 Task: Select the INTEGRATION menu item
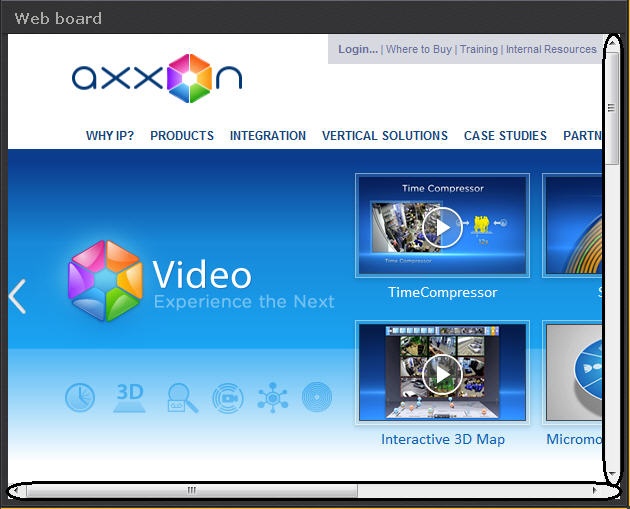tap(268, 136)
